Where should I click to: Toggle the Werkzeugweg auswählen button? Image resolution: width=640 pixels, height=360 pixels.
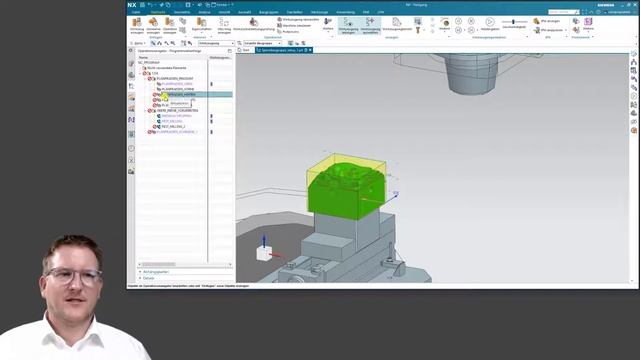click(x=370, y=25)
